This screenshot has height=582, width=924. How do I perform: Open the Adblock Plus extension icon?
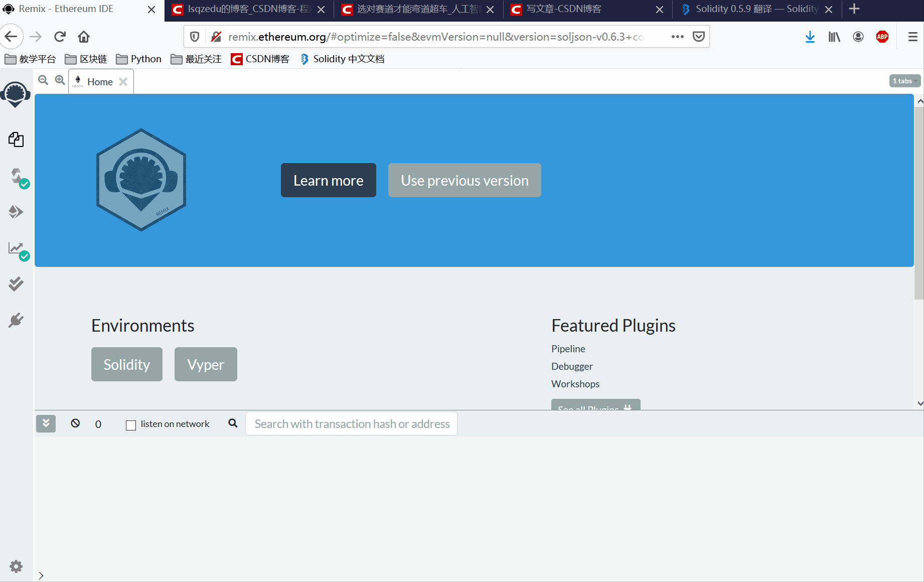(882, 37)
